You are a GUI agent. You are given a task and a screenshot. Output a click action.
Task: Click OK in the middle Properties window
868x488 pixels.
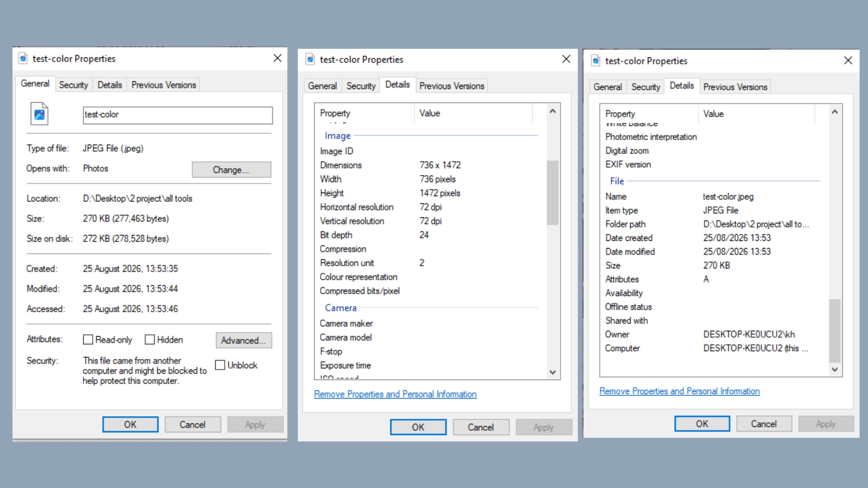point(418,427)
